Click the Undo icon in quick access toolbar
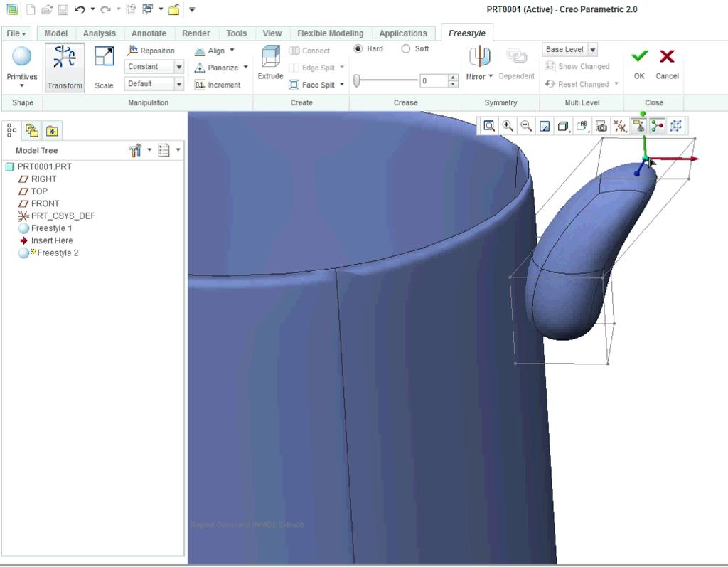 coord(80,9)
